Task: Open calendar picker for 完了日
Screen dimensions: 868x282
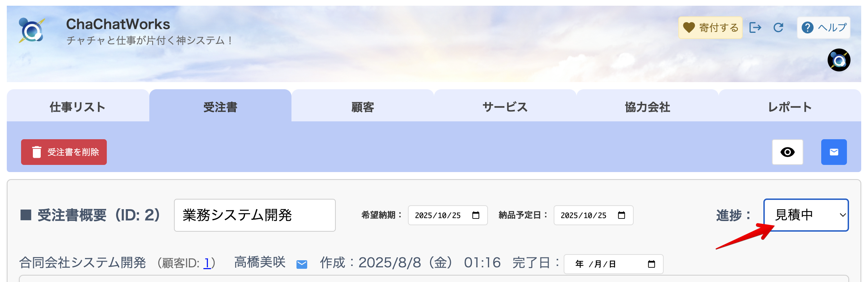Action: 652,264
